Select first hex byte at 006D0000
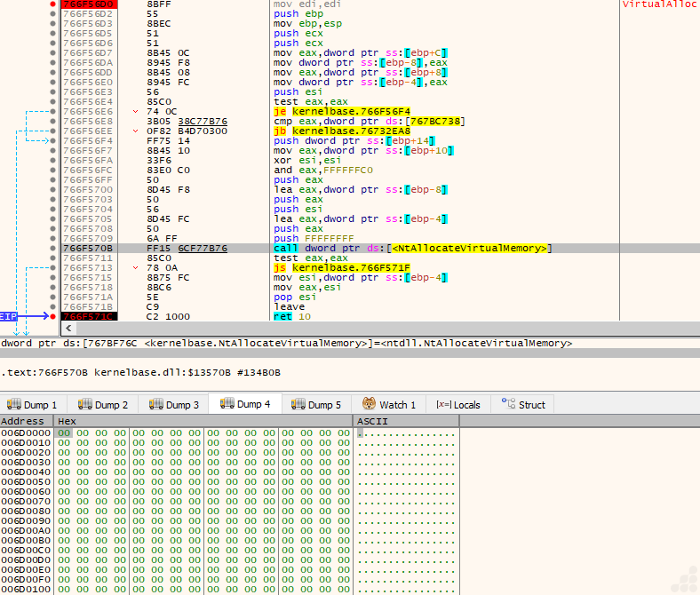This screenshot has height=595, width=700. click(64, 432)
